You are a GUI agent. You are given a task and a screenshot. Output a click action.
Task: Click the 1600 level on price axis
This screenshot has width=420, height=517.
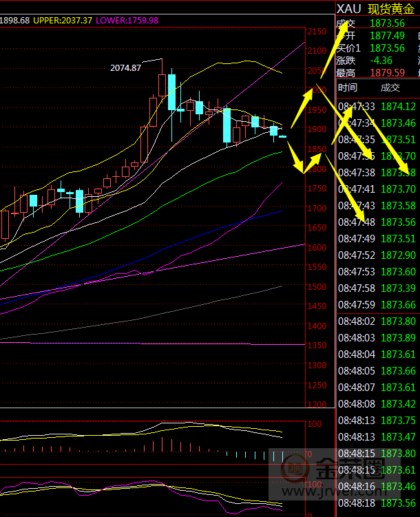(x=317, y=248)
